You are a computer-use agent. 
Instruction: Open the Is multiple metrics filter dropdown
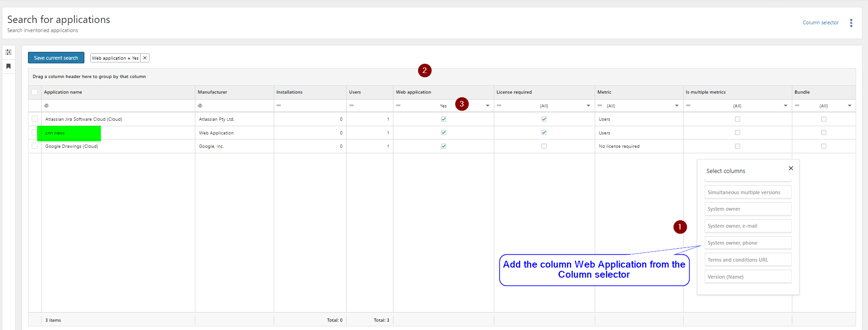(785, 106)
